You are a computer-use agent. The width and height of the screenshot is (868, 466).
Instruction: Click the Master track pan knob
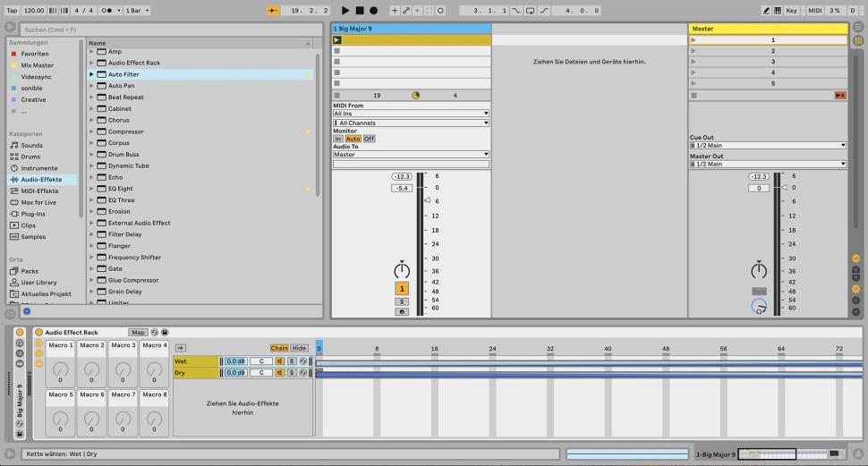759,270
